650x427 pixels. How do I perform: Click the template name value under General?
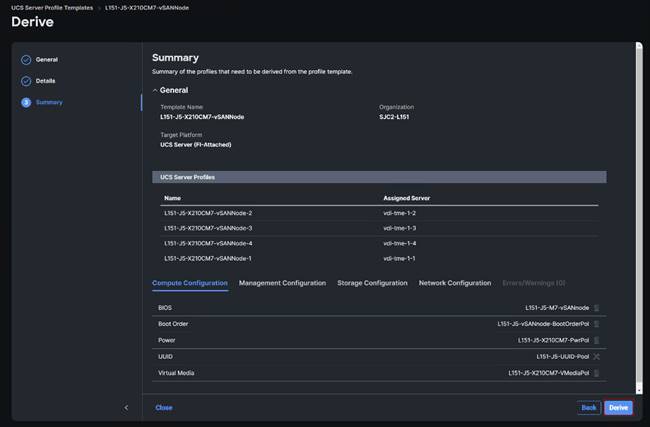tap(202, 117)
